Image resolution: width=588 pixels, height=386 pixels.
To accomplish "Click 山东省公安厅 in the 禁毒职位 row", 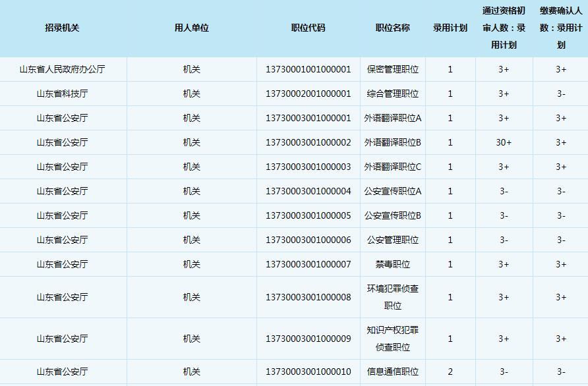I will click(62, 264).
